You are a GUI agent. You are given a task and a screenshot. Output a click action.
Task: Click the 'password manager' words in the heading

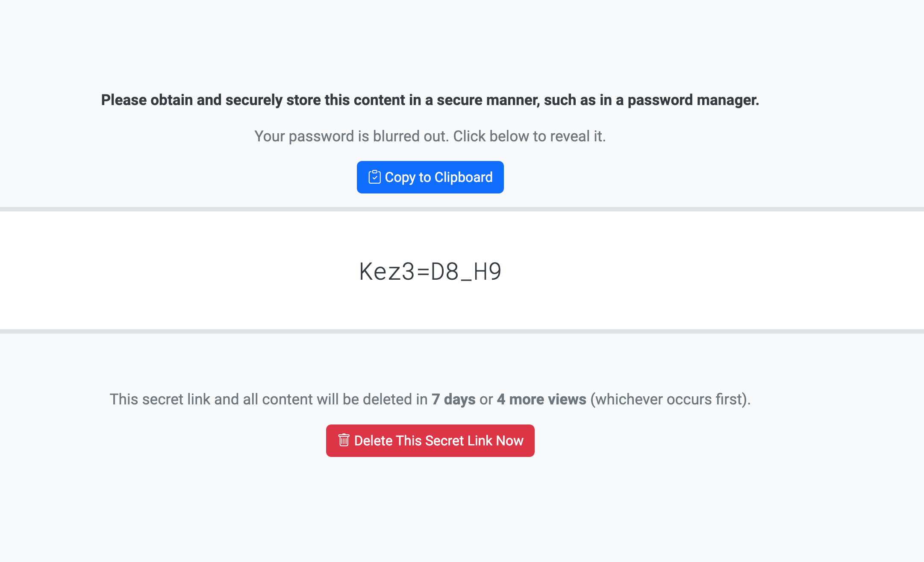tap(692, 100)
